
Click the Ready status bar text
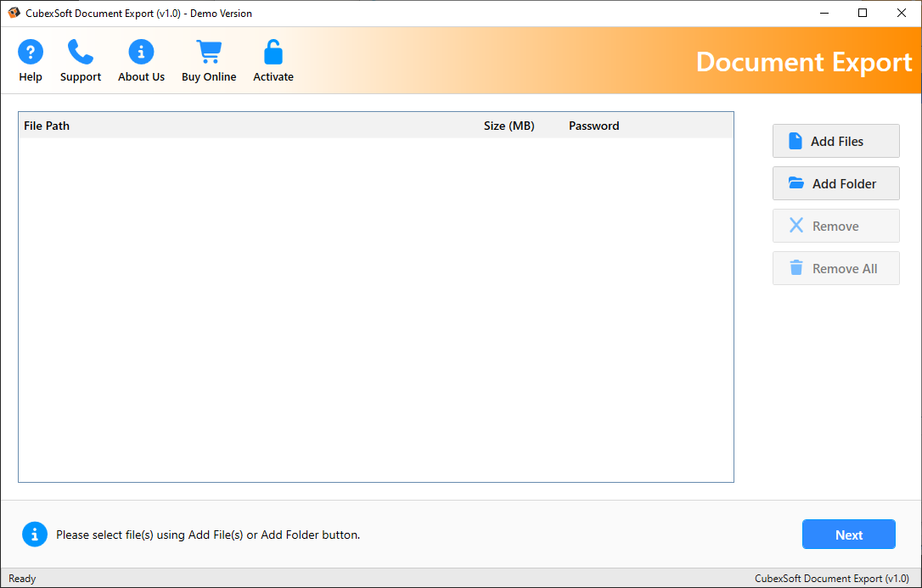(x=22, y=578)
